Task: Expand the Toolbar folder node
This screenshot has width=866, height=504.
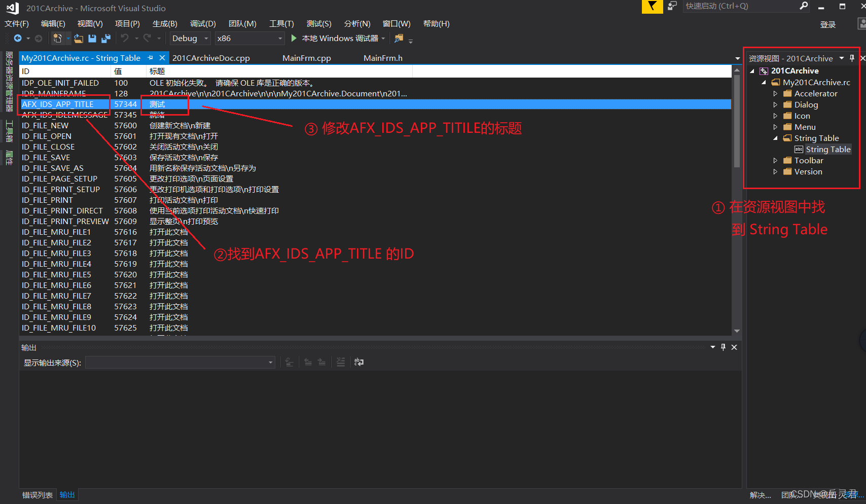Action: point(775,161)
